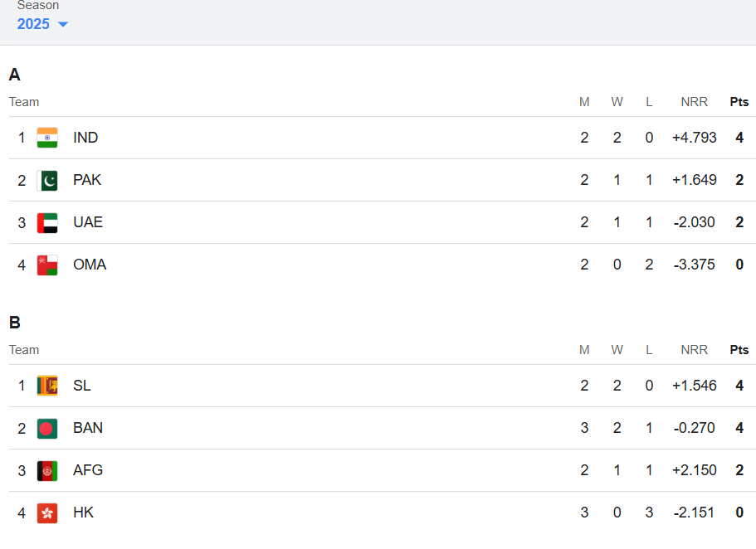Sort by the Pts column header
Viewport: 756px width, 549px height.
[738, 101]
